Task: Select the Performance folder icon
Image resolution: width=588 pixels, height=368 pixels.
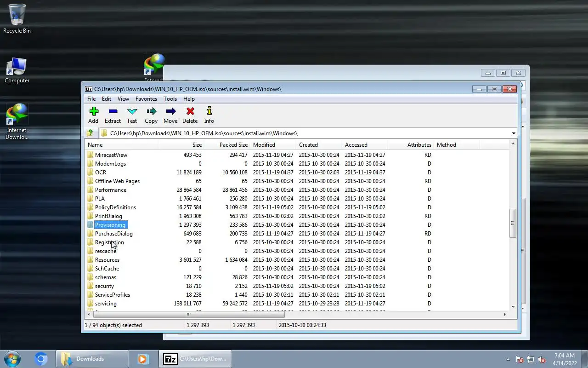Action: (x=90, y=190)
